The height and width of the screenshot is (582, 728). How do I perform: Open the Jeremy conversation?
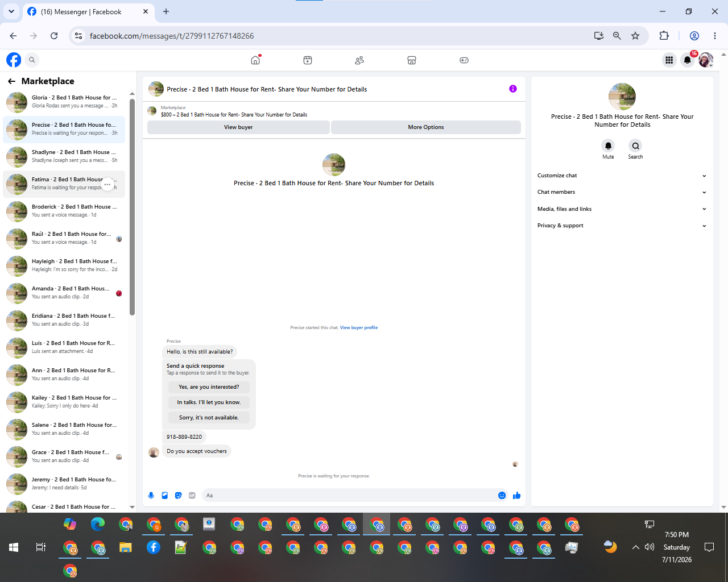click(64, 484)
